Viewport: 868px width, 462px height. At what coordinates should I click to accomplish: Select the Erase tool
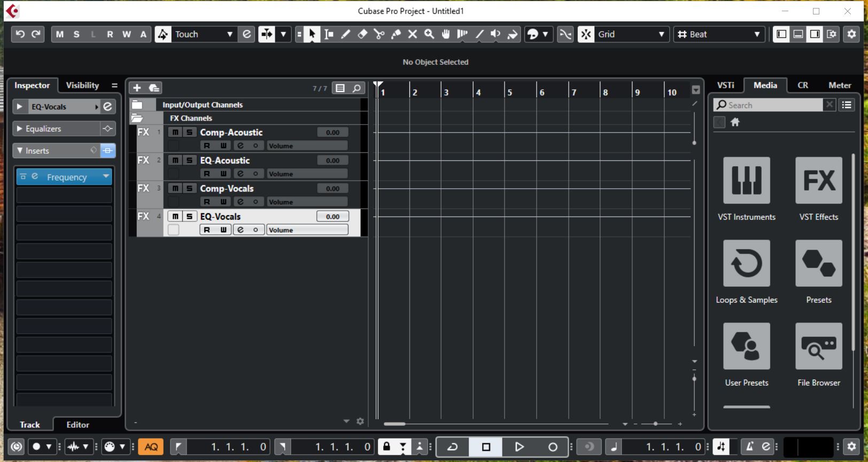pos(362,34)
